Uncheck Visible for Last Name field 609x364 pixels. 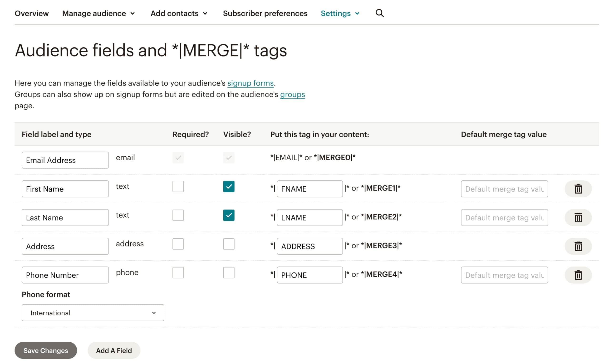[x=229, y=215]
